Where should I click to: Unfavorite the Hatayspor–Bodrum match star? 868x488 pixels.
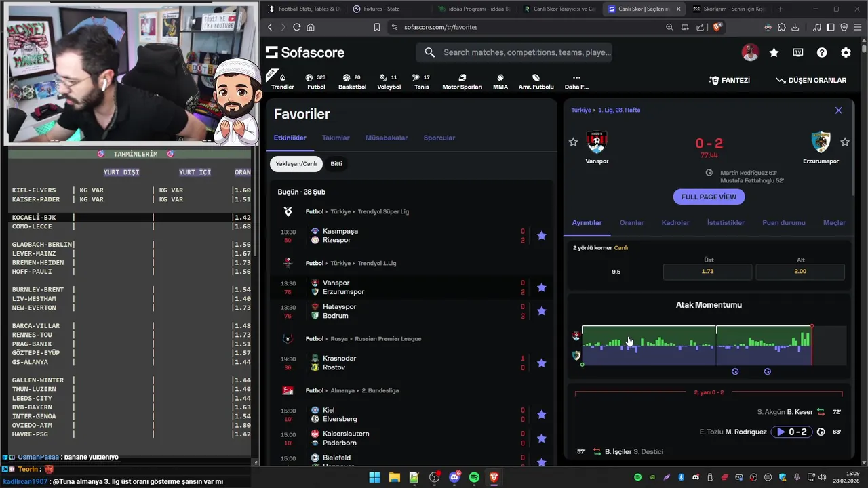541,311
